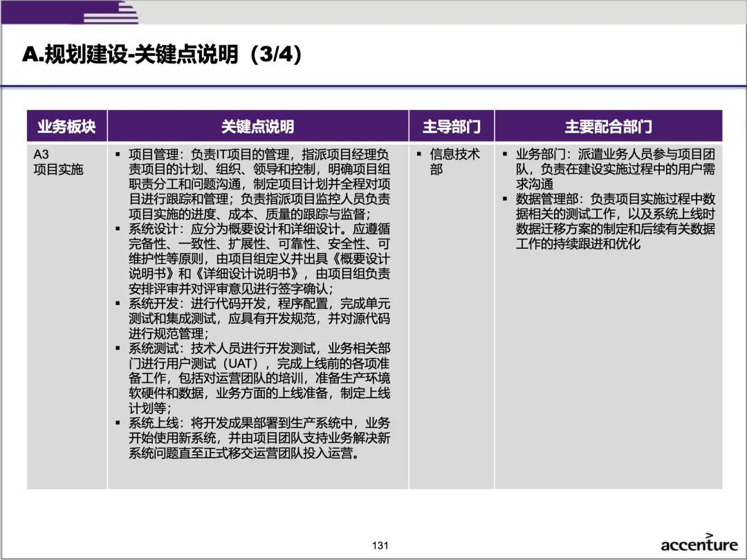Click the purple striped header graphic
Screen dimensions: 747x560
tap(70, 12)
